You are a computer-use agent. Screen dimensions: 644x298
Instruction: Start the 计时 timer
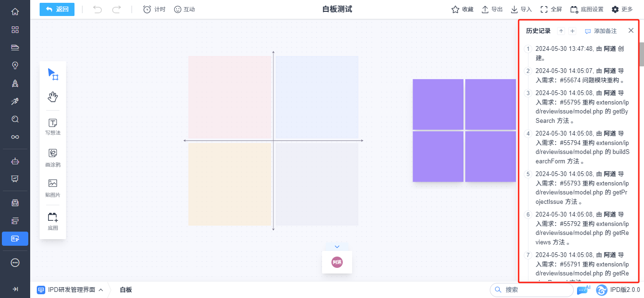(154, 9)
